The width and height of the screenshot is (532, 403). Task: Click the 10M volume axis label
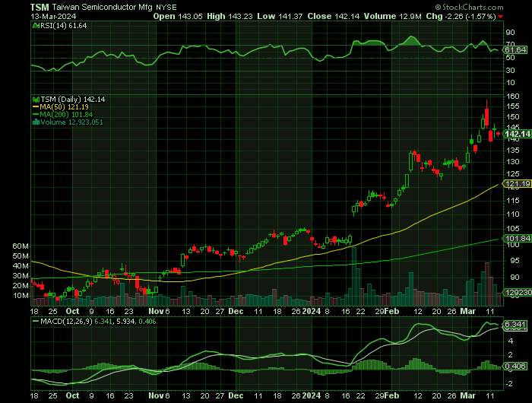pyautogui.click(x=21, y=296)
